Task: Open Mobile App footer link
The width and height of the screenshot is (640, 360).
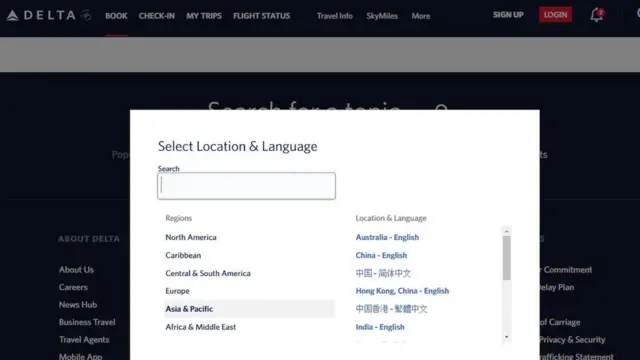Action: 80,356
